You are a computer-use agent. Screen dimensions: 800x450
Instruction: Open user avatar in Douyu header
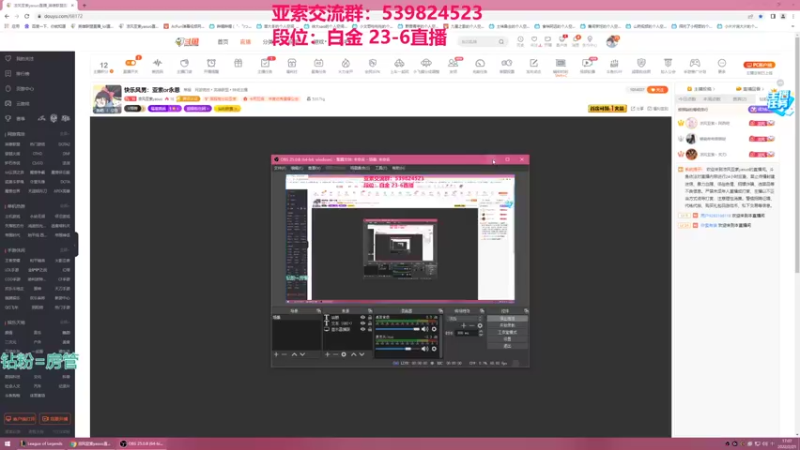click(612, 41)
